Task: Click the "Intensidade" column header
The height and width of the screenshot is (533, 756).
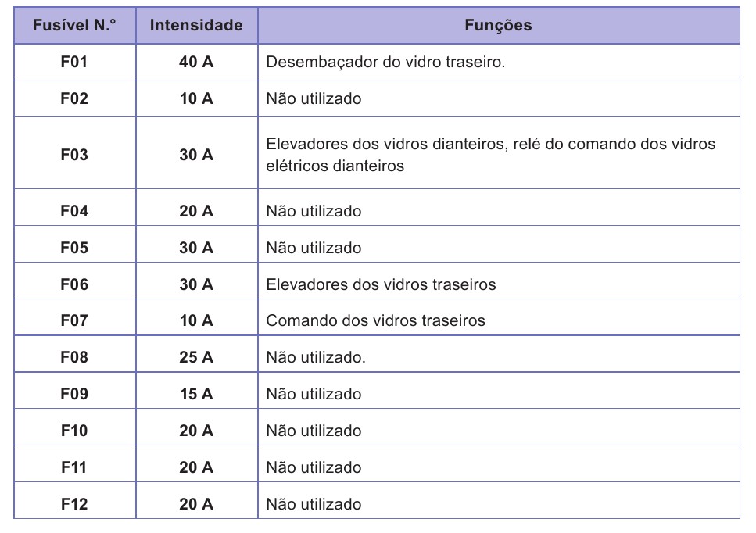Action: 196,26
